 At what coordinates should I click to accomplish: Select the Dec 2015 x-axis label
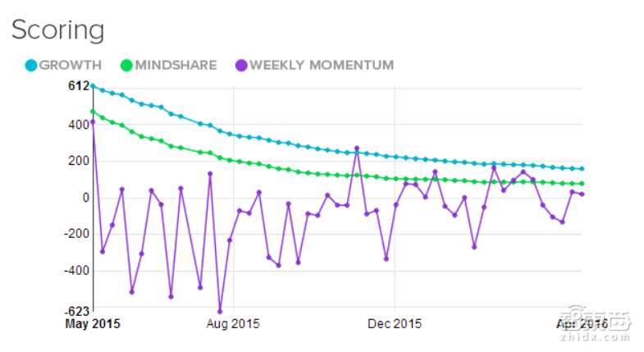pos(395,324)
